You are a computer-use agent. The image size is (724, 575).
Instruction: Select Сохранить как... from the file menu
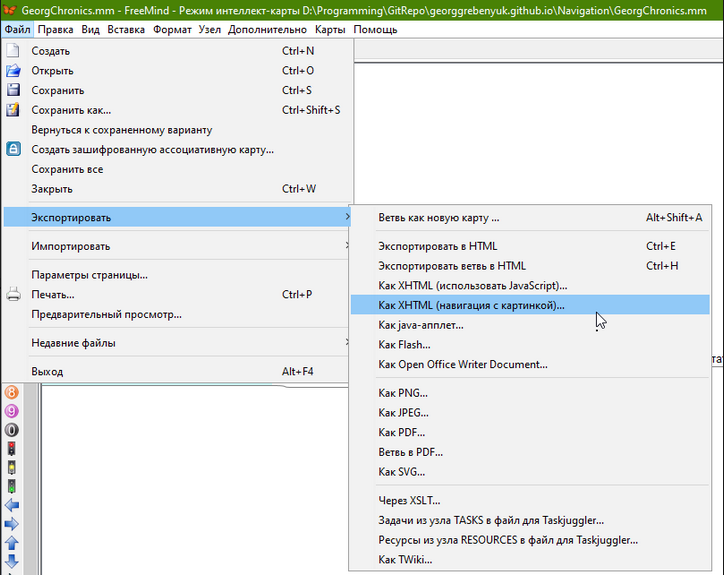[71, 110]
